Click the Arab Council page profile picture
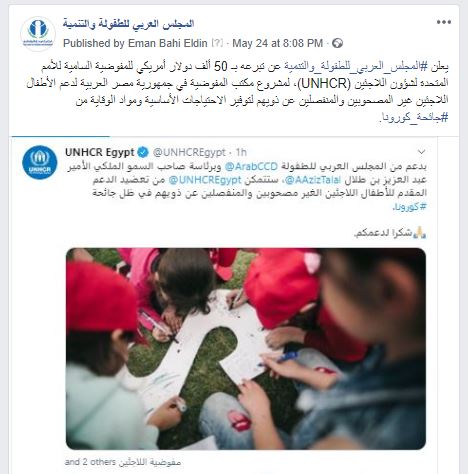The height and width of the screenshot is (474, 468). tap(38, 34)
